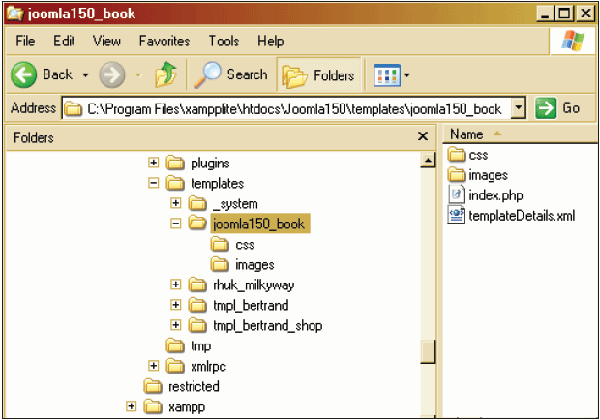Click css folder icon in file list
Viewport: 600px width, 420px height.
[x=456, y=155]
